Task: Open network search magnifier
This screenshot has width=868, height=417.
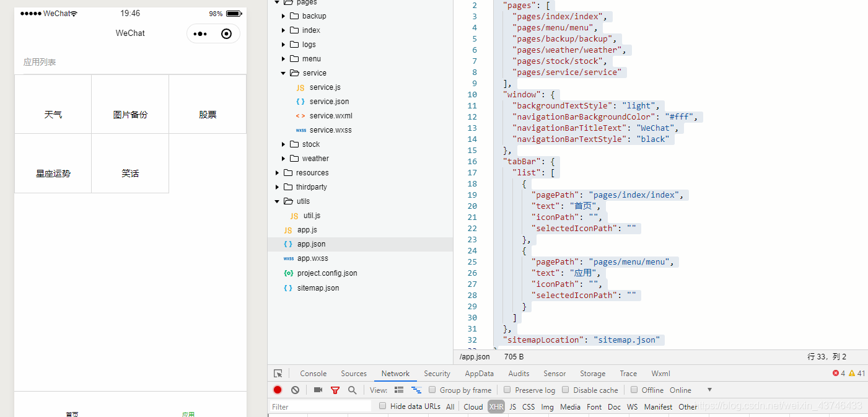Action: tap(352, 390)
